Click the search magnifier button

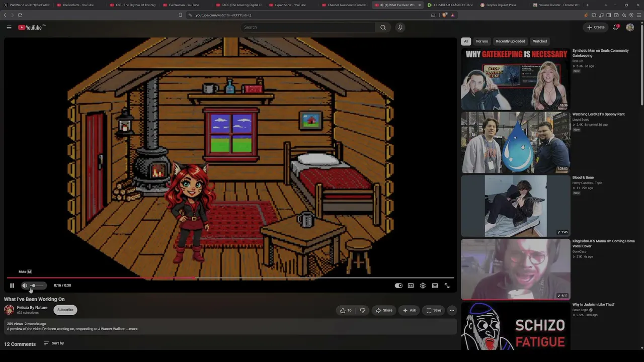[383, 27]
